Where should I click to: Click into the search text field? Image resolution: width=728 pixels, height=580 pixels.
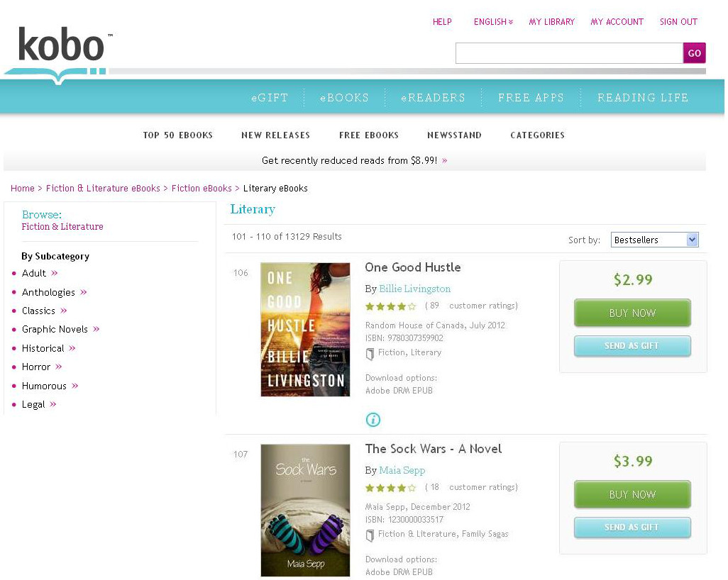pos(568,53)
